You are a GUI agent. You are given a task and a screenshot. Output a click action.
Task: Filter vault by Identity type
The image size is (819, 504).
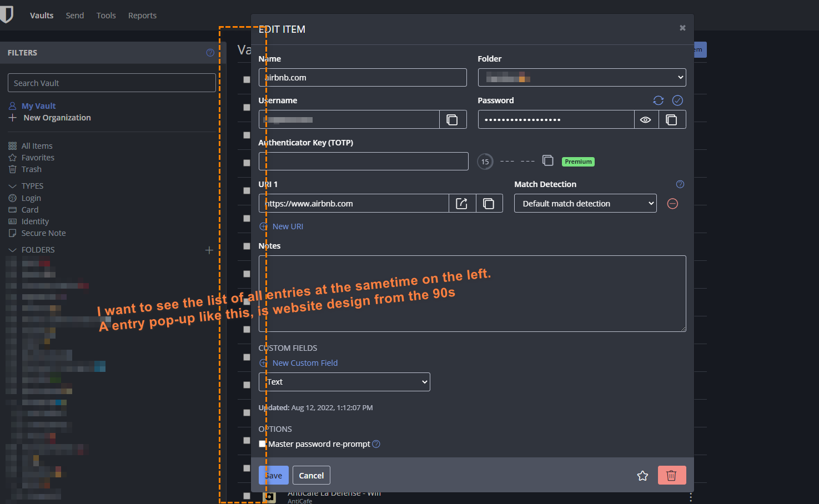point(35,221)
